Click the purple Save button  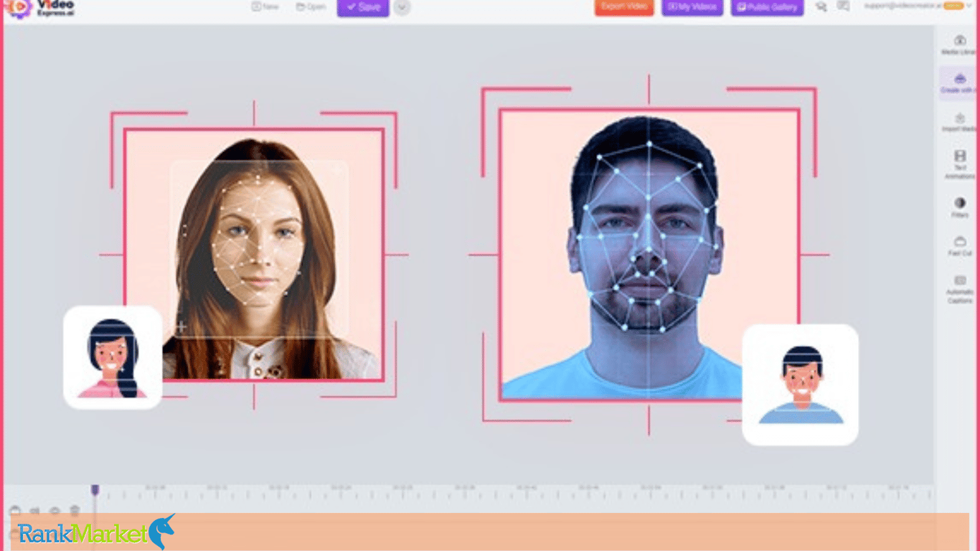363,7
